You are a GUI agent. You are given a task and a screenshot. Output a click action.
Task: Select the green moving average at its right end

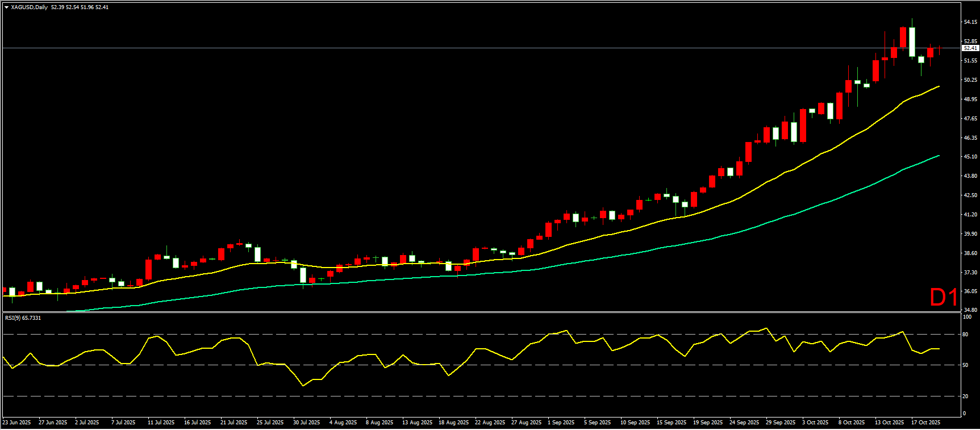click(937, 156)
